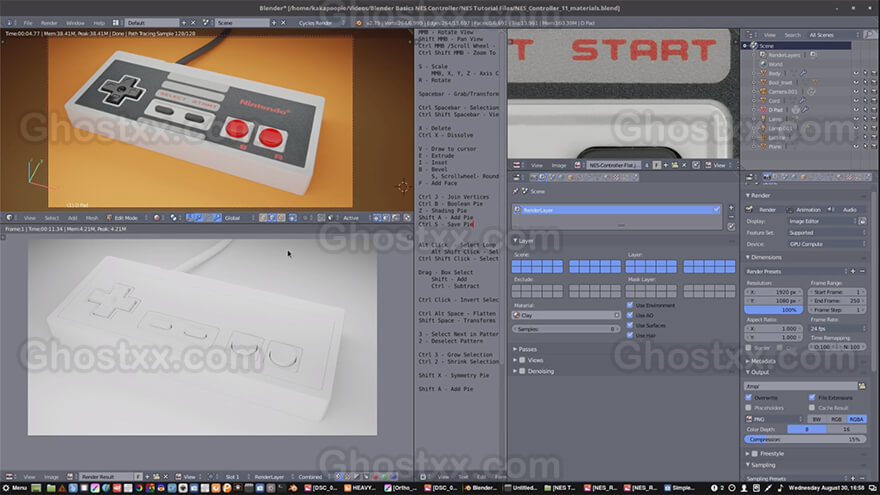Select vertex select mode icon
The image size is (880, 495).
click(x=263, y=218)
